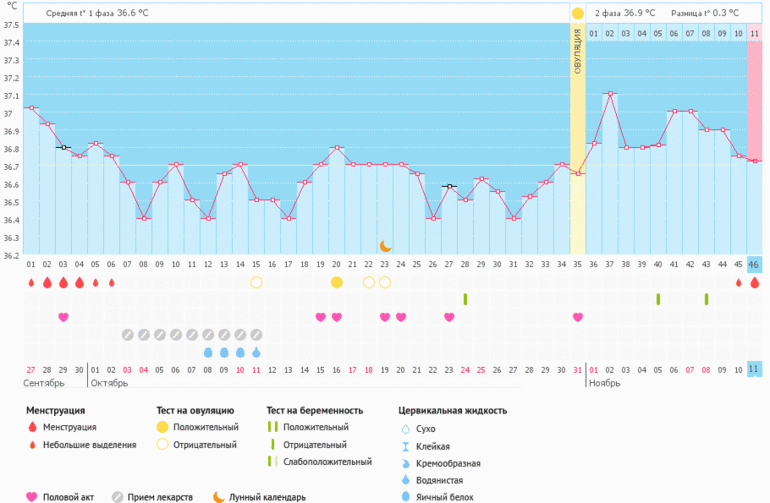Click the watery fluid drop on cycle day 15
The height and width of the screenshot is (503, 770).
coord(256,352)
